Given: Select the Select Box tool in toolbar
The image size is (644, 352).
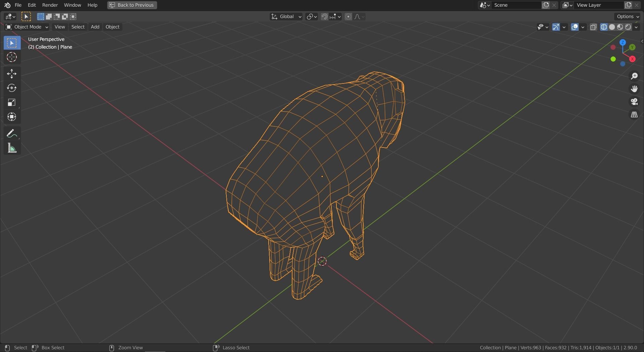Looking at the screenshot, I should tap(12, 43).
